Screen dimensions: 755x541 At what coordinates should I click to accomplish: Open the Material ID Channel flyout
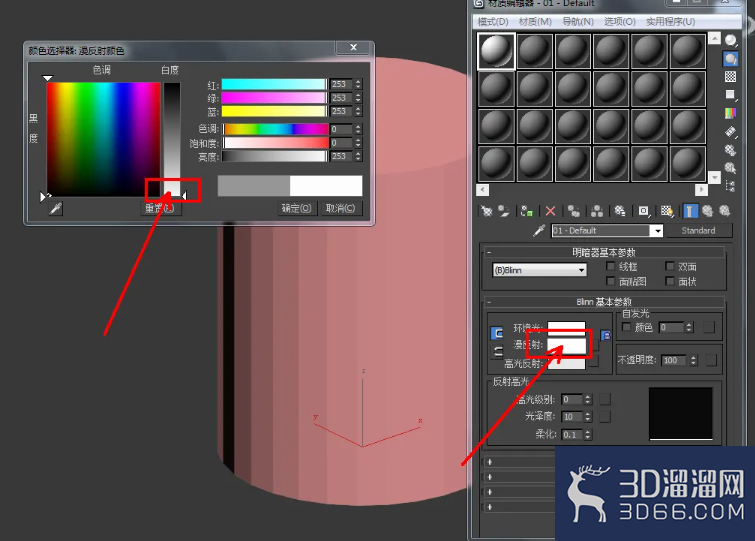(x=644, y=211)
